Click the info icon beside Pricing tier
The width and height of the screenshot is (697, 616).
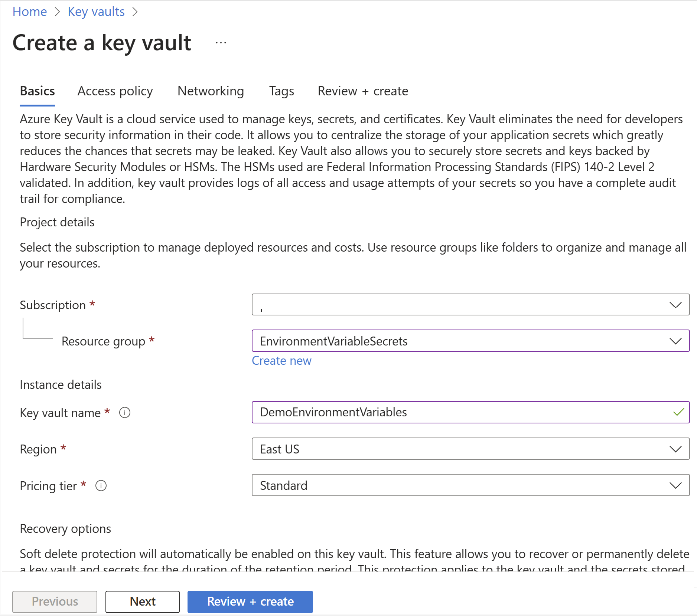(101, 486)
